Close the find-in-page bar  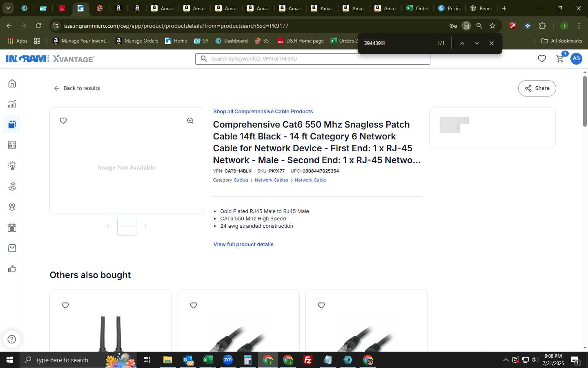[x=492, y=43]
